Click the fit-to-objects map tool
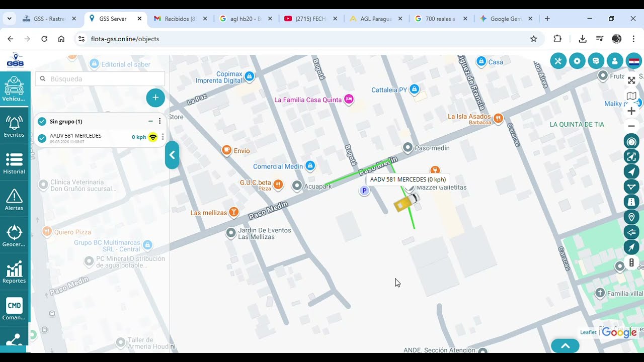644x362 pixels. (631, 156)
